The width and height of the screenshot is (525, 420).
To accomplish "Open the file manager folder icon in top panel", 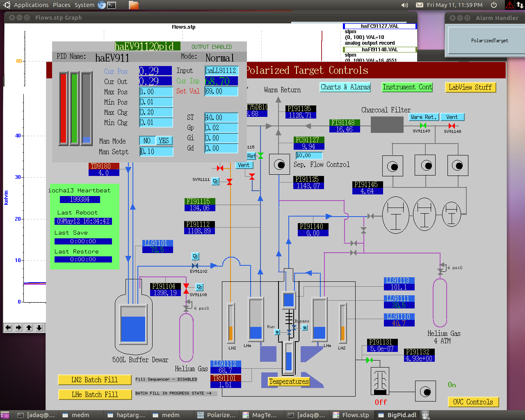I will point(134,5).
